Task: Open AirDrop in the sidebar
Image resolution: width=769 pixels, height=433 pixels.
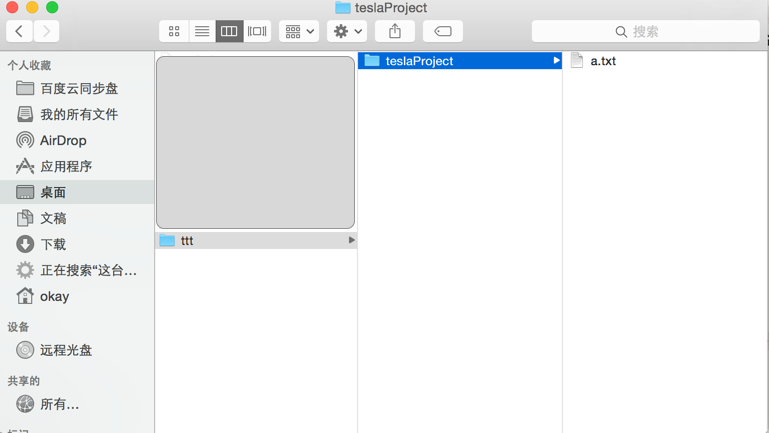Action: 62,140
